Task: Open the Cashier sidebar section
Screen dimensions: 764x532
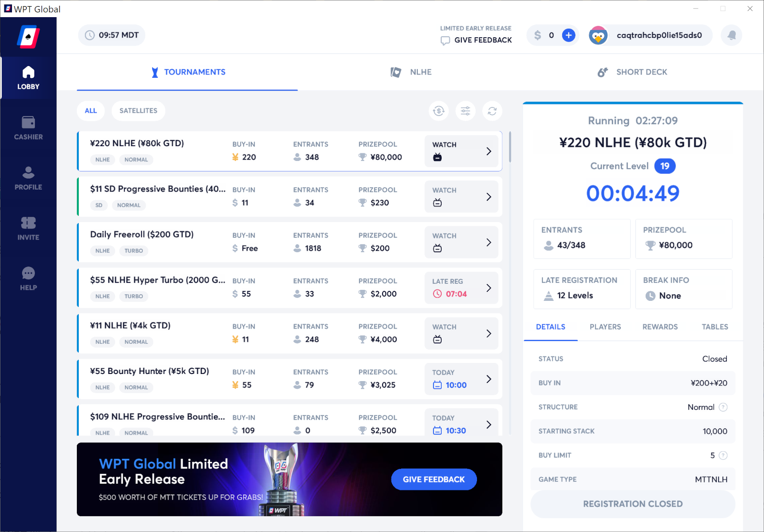Action: 28,128
